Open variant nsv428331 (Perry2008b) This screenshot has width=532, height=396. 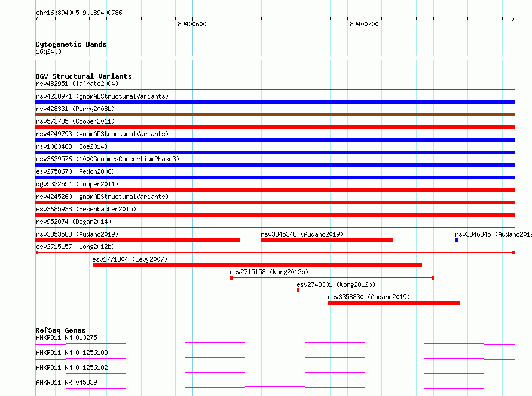coord(75,109)
